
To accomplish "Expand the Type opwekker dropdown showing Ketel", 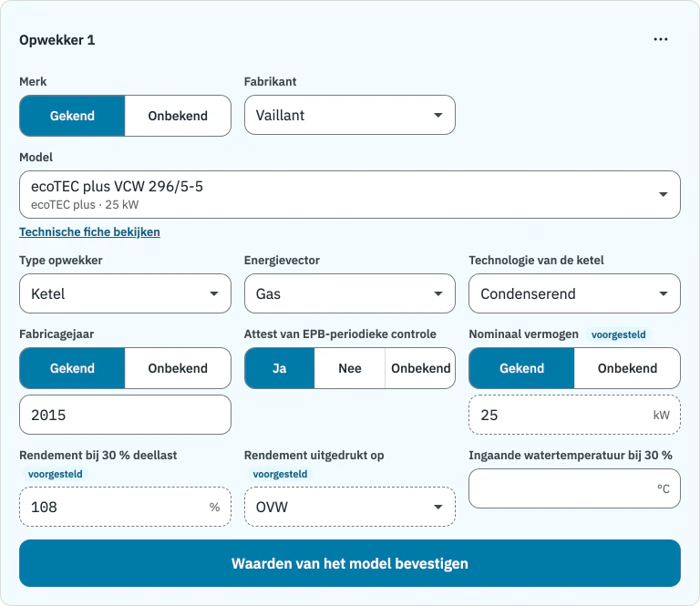I will click(x=125, y=293).
